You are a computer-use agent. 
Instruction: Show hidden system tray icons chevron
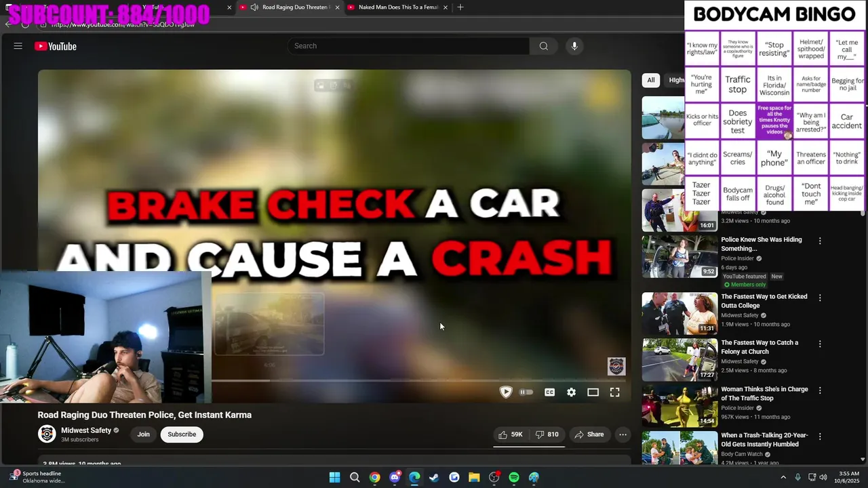pyautogui.click(x=783, y=477)
